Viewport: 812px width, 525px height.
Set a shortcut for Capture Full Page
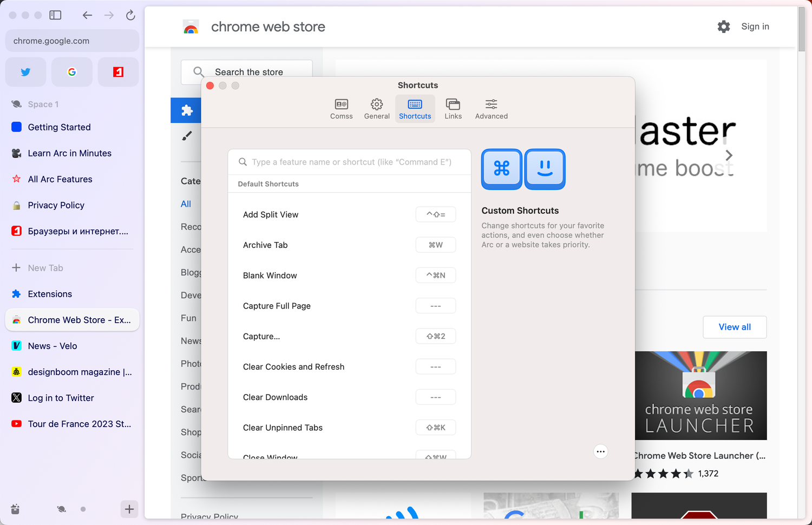tap(436, 306)
